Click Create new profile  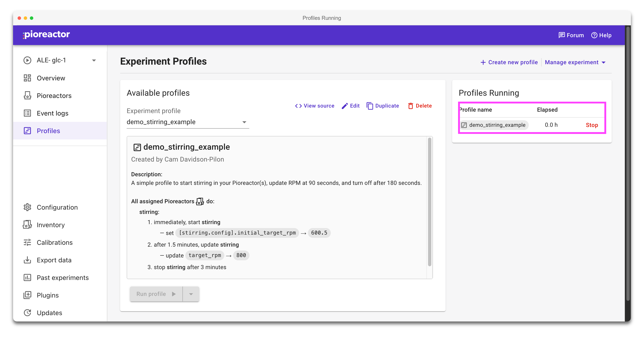509,62
